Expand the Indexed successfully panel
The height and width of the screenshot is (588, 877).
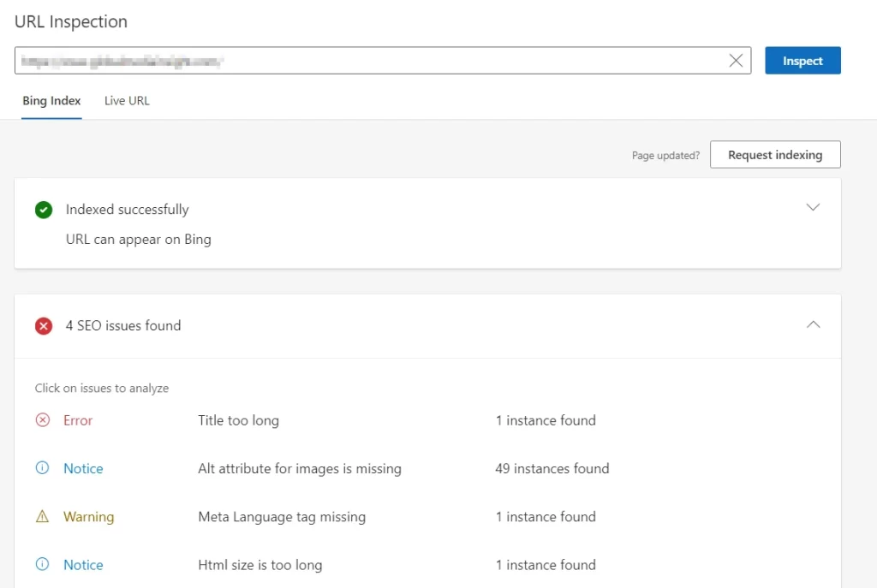coord(813,208)
